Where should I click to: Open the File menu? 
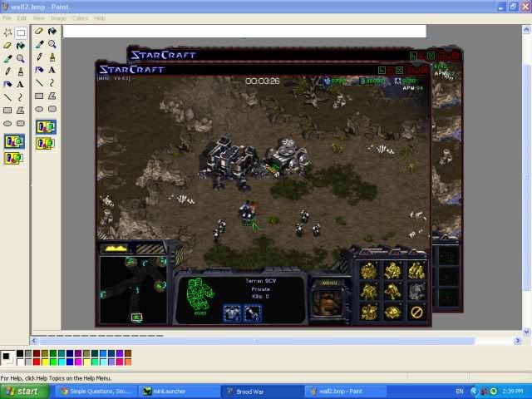coord(7,17)
